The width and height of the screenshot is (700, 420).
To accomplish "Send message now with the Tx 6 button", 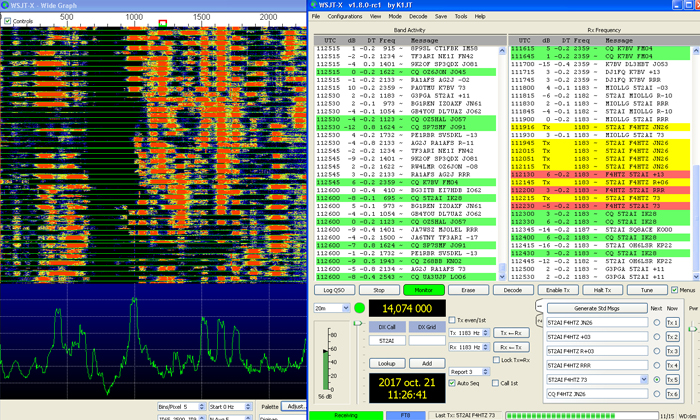I will pos(672,394).
